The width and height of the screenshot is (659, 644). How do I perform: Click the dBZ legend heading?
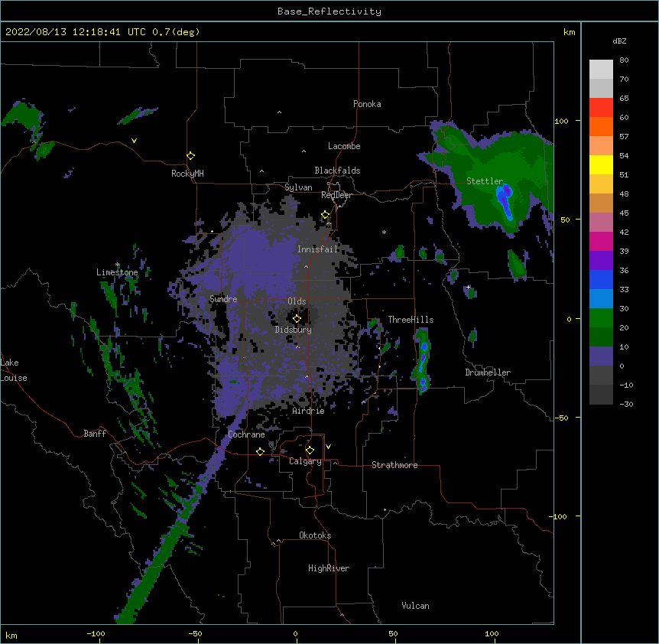[619, 41]
